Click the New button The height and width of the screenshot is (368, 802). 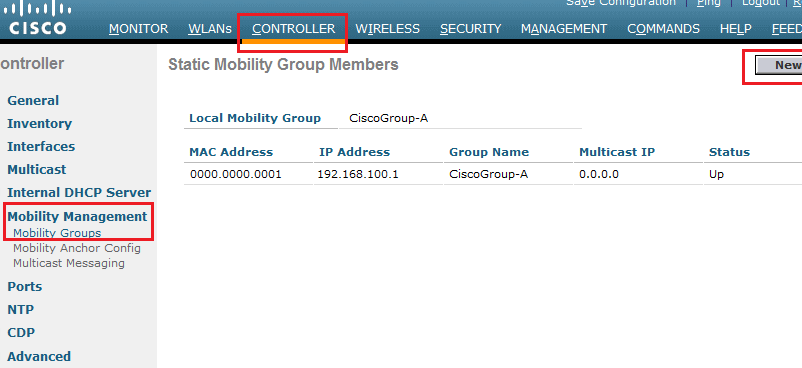pos(778,65)
